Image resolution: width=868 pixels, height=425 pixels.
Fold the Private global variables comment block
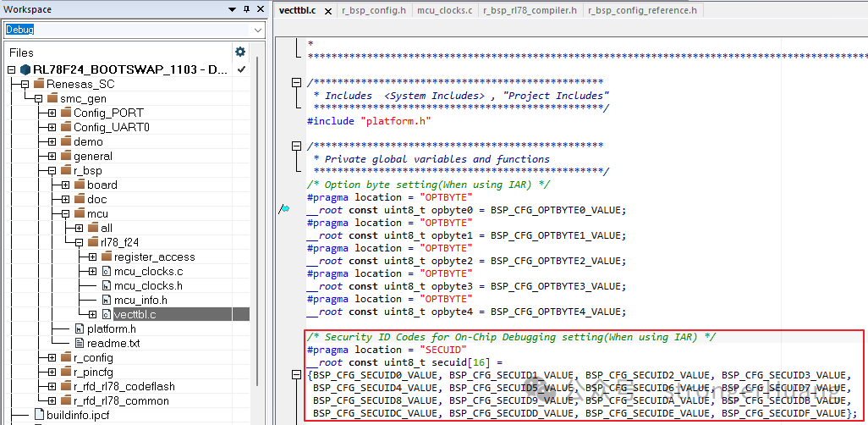click(296, 146)
